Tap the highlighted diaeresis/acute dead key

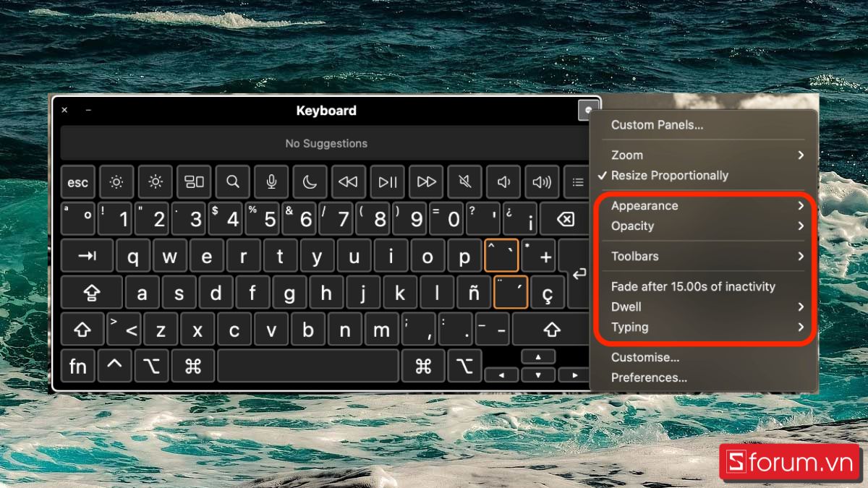click(511, 293)
